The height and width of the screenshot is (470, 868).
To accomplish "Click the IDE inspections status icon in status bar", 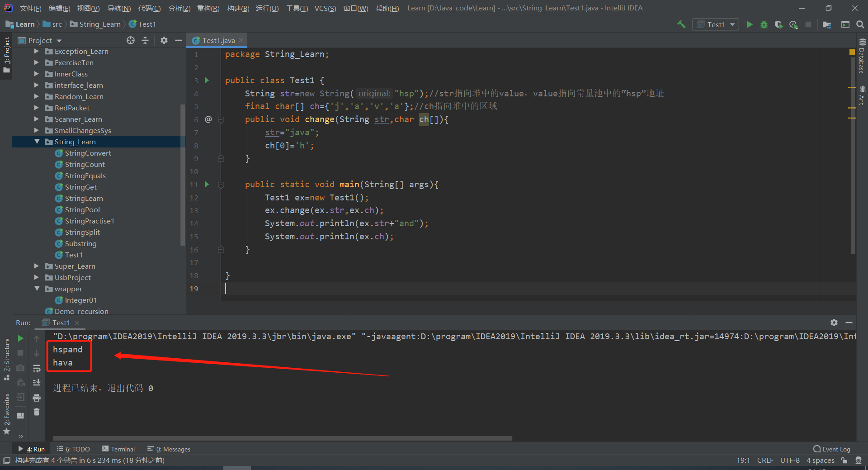I will [x=859, y=461].
